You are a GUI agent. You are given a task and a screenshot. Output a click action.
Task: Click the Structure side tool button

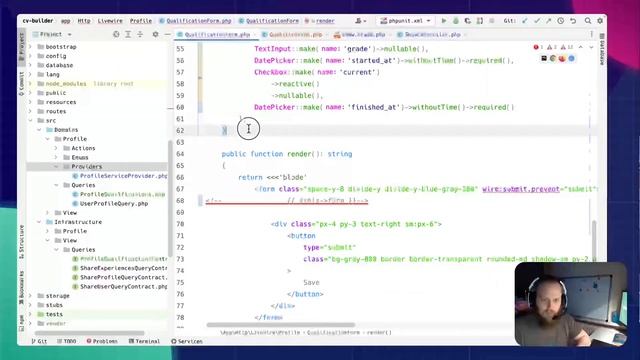22,242
